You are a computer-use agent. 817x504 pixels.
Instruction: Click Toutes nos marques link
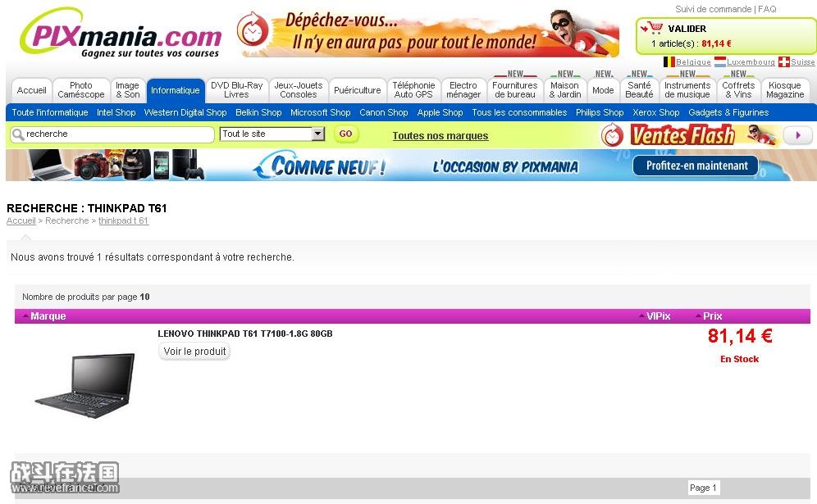click(x=440, y=136)
